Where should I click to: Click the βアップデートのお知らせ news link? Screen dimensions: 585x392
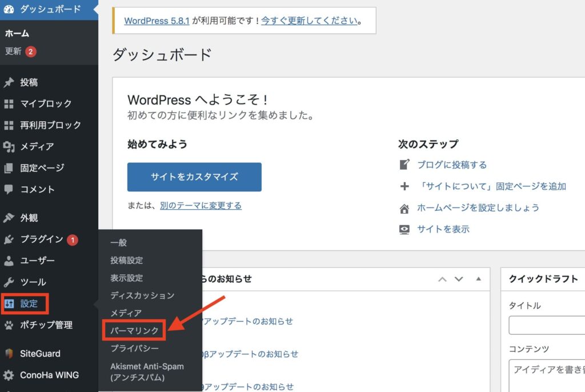coord(250,354)
